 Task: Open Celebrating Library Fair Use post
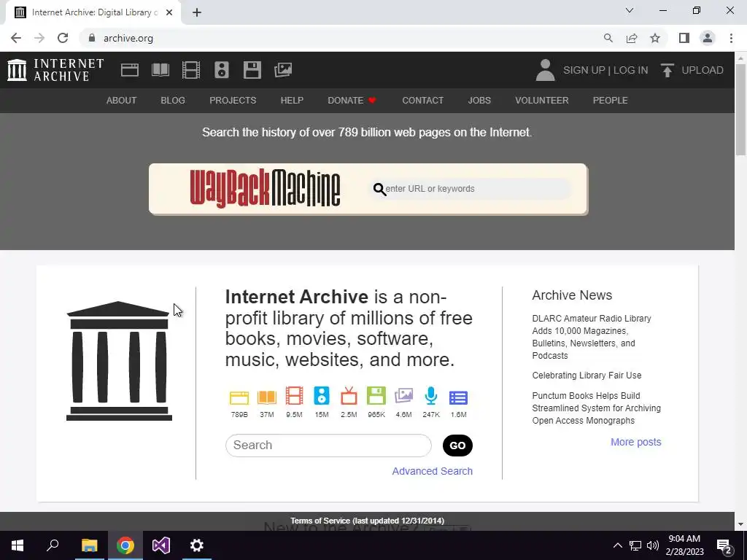(587, 376)
